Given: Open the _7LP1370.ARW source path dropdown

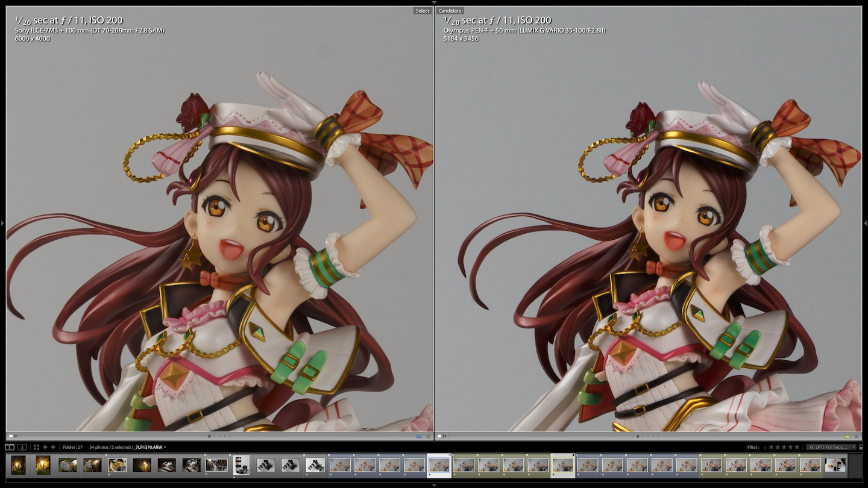Looking at the screenshot, I should 149,447.
